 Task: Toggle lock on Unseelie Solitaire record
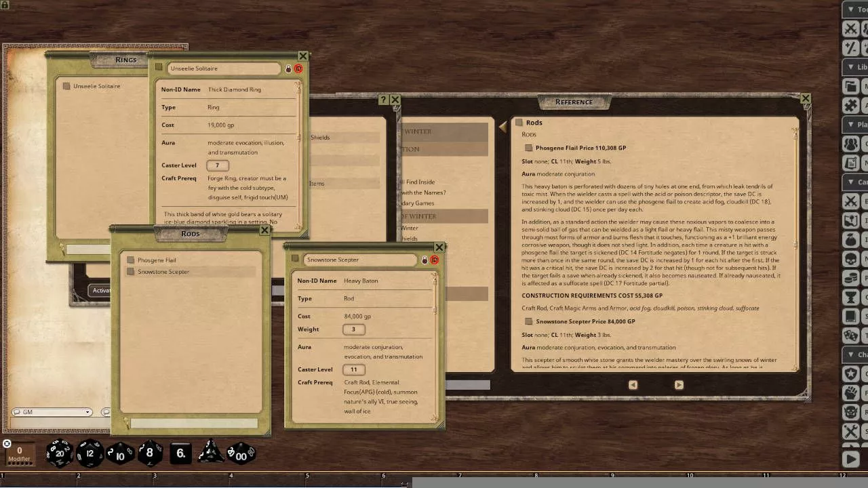288,68
